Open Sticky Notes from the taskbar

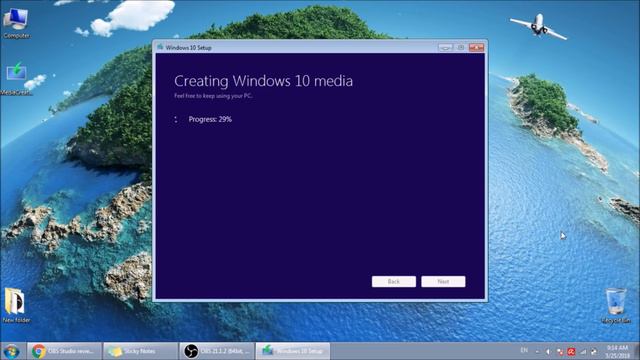[140, 351]
